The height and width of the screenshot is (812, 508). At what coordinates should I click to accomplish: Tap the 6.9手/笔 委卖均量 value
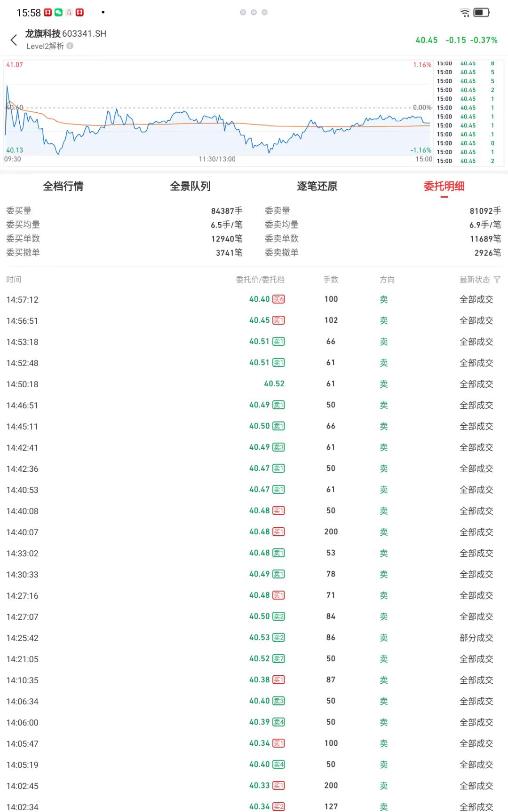pyautogui.click(x=485, y=225)
